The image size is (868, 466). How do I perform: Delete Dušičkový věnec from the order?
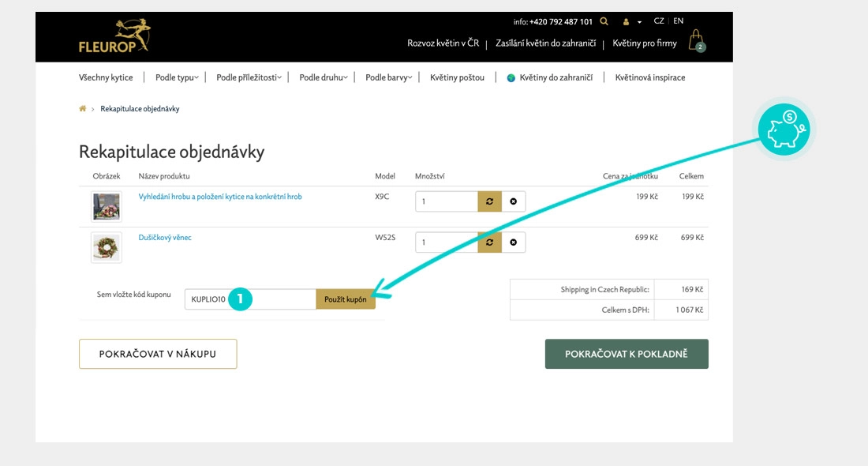tap(513, 242)
